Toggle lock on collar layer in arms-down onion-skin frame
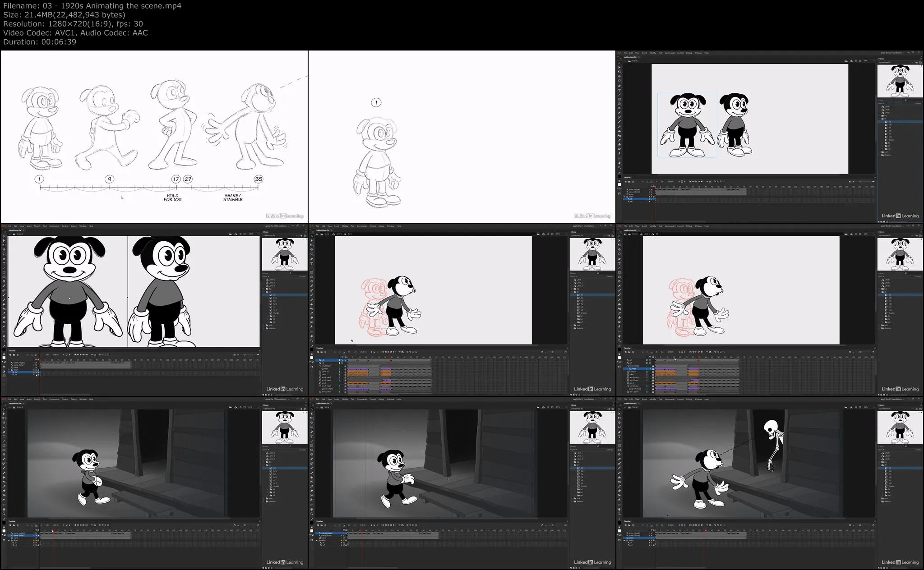Image resolution: width=924 pixels, height=570 pixels. (x=346, y=375)
